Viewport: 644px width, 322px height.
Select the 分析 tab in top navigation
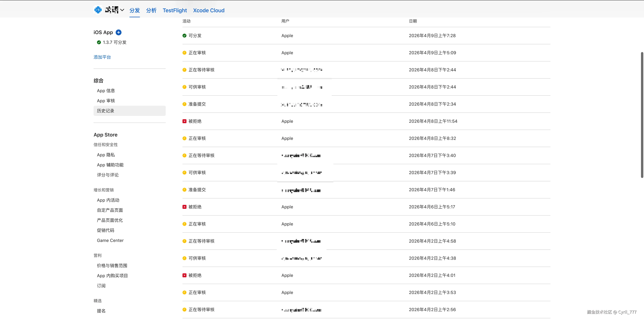tap(151, 11)
